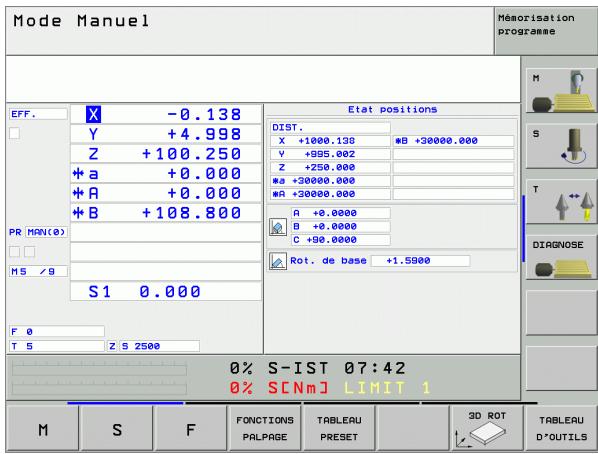Toggle the first checkbox under PR MAN(0)
The width and height of the screenshot is (598, 454).
click(x=14, y=251)
